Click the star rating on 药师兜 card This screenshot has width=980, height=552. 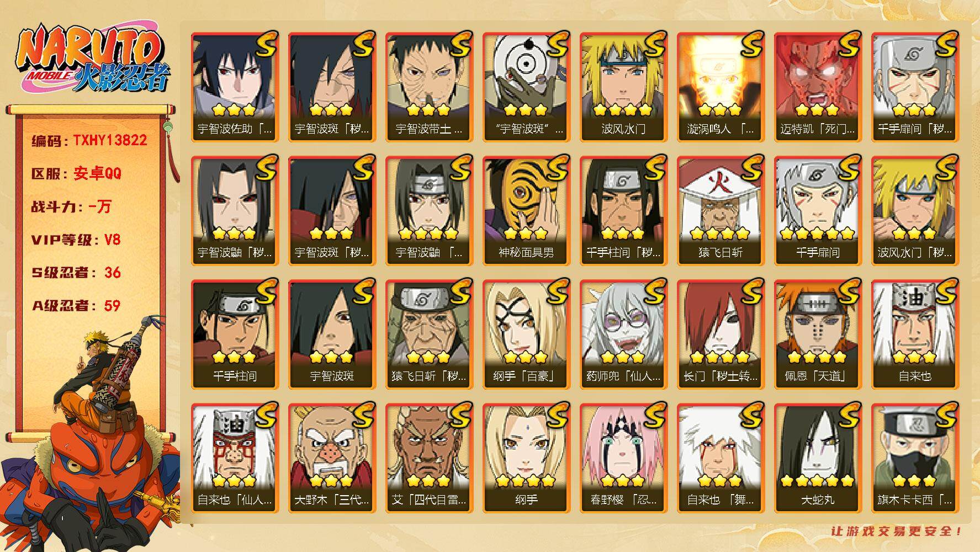click(622, 357)
